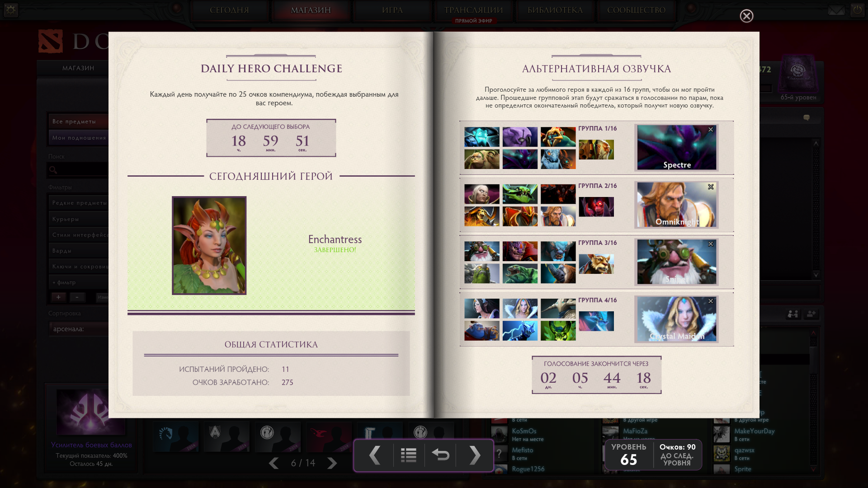Toggle the Редкие предметы filter
Image resolution: width=868 pixels, height=488 pixels.
[79, 202]
